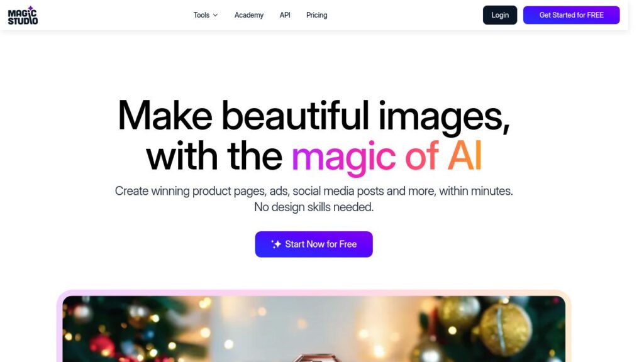Click the large gold ornament in hero image
Viewport: 644px width, 362px height.
[x=505, y=329]
